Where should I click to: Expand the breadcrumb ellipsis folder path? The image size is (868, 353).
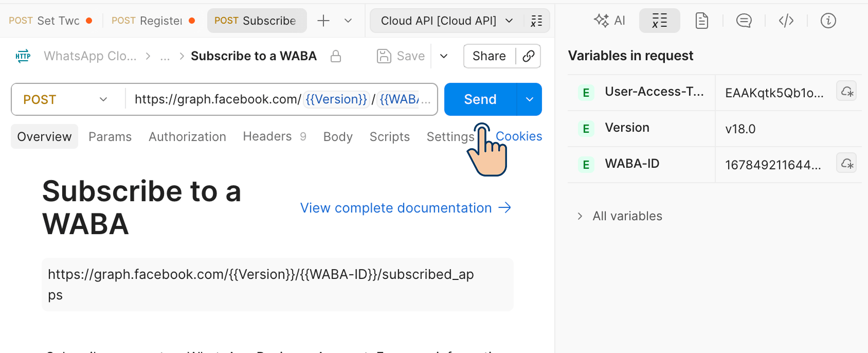pos(165,57)
